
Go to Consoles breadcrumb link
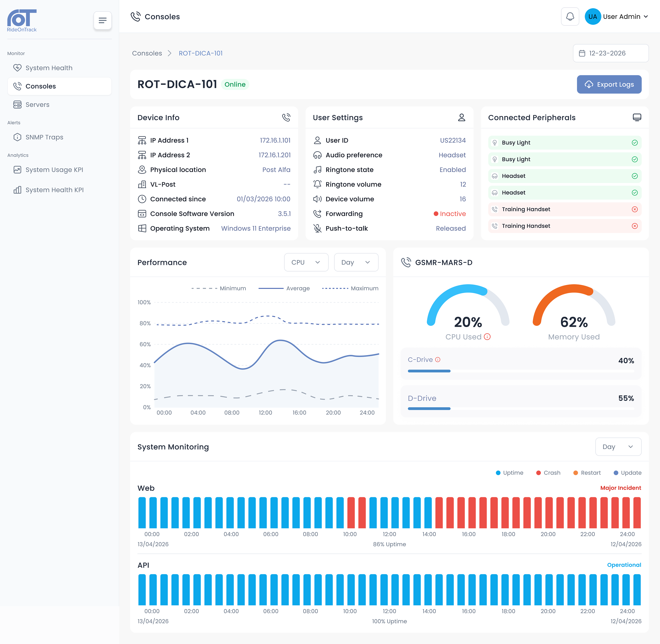[x=147, y=53]
